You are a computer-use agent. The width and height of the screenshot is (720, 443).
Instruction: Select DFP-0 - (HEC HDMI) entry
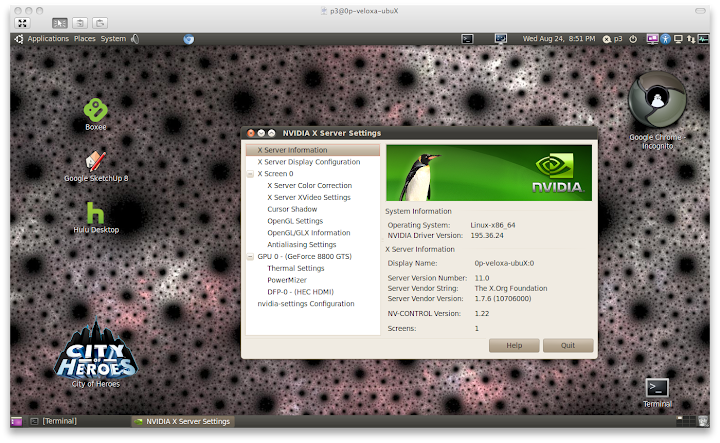tap(300, 292)
